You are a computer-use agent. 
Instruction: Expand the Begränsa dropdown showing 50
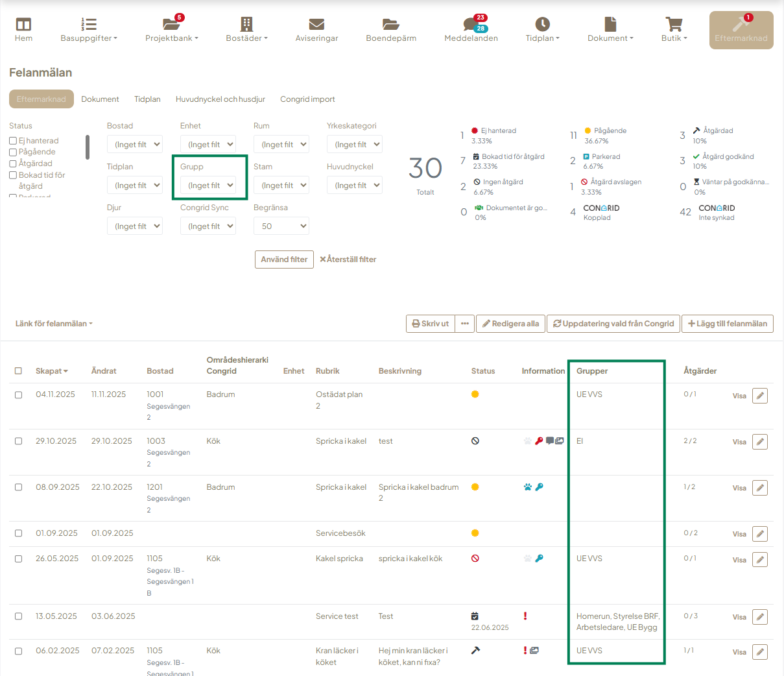pos(281,226)
